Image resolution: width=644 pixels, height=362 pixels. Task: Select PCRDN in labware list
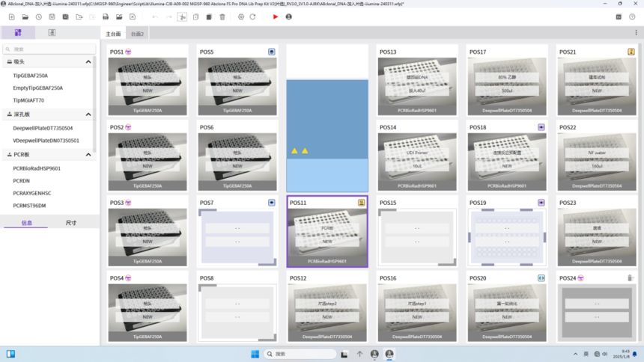pos(22,180)
